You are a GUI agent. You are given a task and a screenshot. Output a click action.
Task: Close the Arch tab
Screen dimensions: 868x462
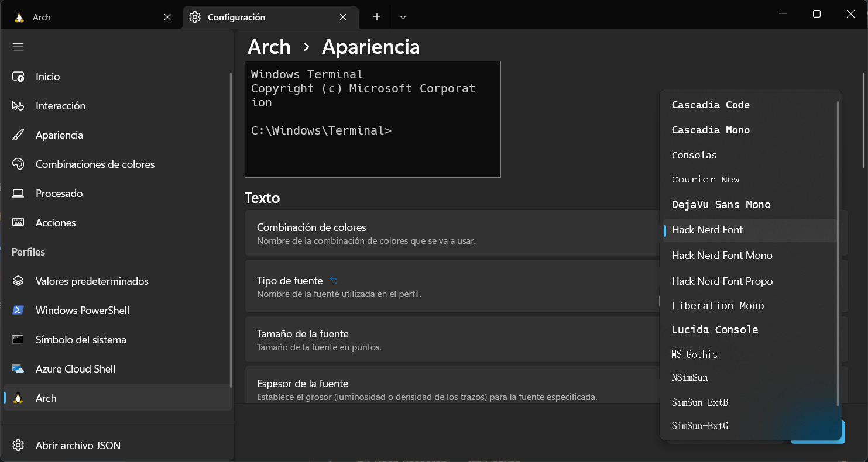[x=167, y=17]
